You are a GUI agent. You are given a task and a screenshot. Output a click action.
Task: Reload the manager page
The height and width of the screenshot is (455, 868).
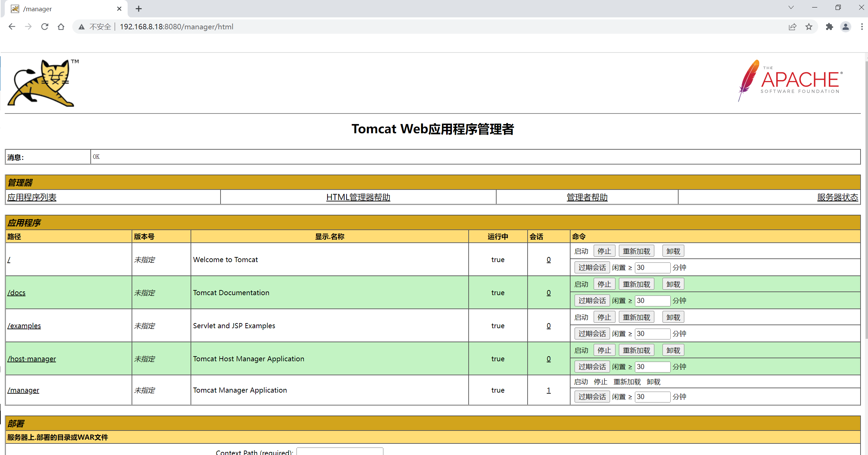click(x=45, y=27)
